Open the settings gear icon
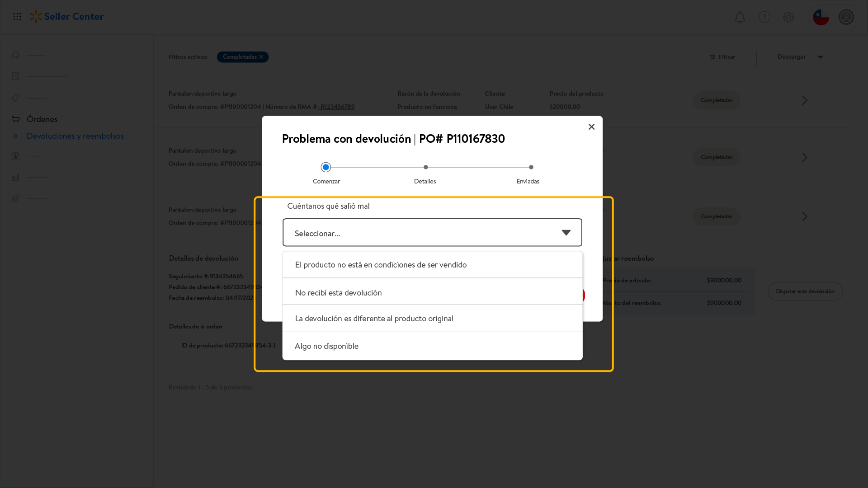This screenshot has width=868, height=488. pyautogui.click(x=788, y=17)
